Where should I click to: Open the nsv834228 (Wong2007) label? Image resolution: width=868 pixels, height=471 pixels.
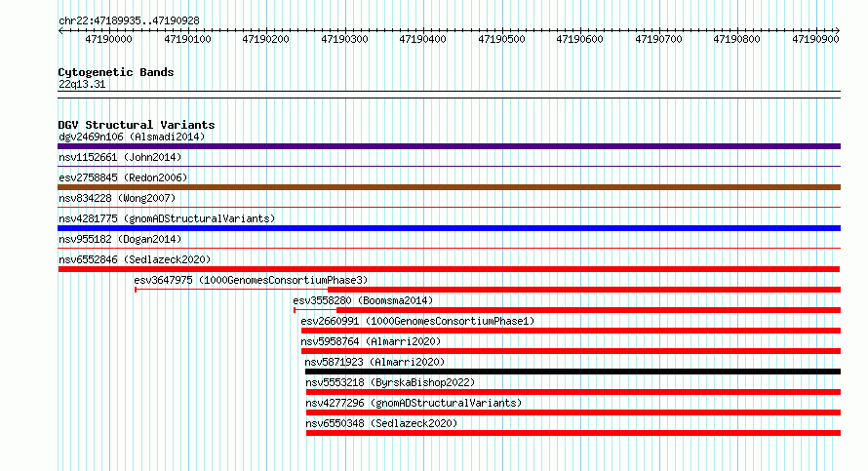click(x=117, y=198)
